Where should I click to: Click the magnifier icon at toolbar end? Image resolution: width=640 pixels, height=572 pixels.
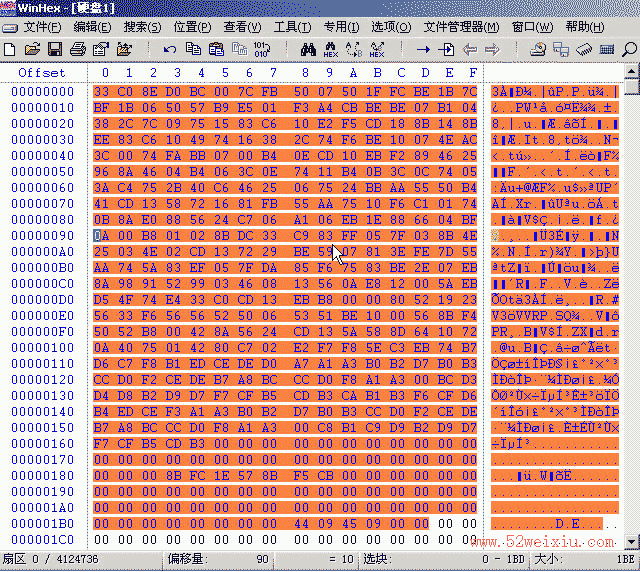click(629, 48)
